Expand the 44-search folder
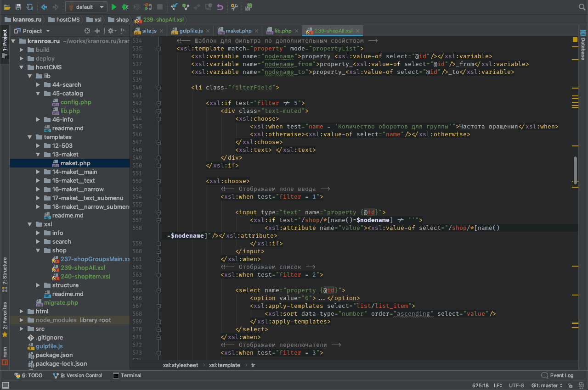588x390 pixels. 38,84
